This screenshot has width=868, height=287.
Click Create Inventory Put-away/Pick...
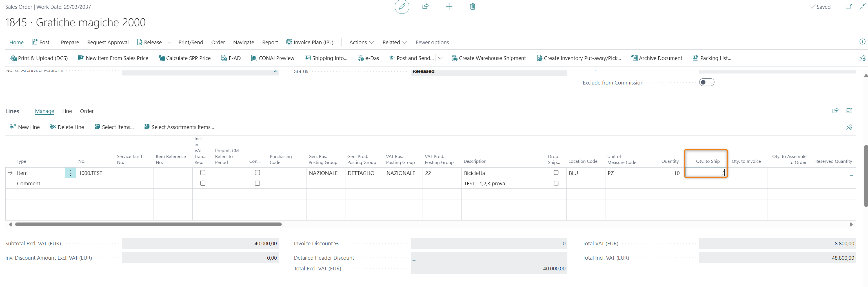tap(579, 58)
